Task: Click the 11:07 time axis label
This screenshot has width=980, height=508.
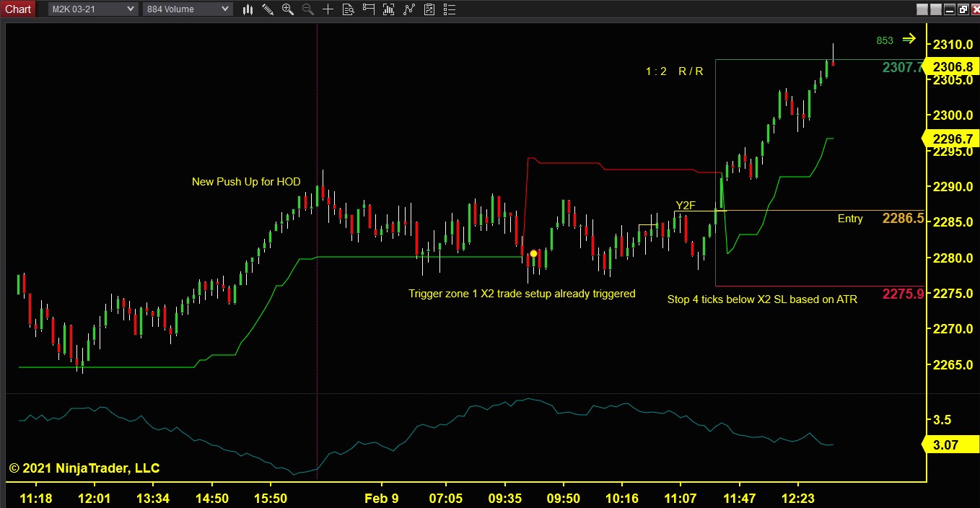Action: tap(680, 498)
